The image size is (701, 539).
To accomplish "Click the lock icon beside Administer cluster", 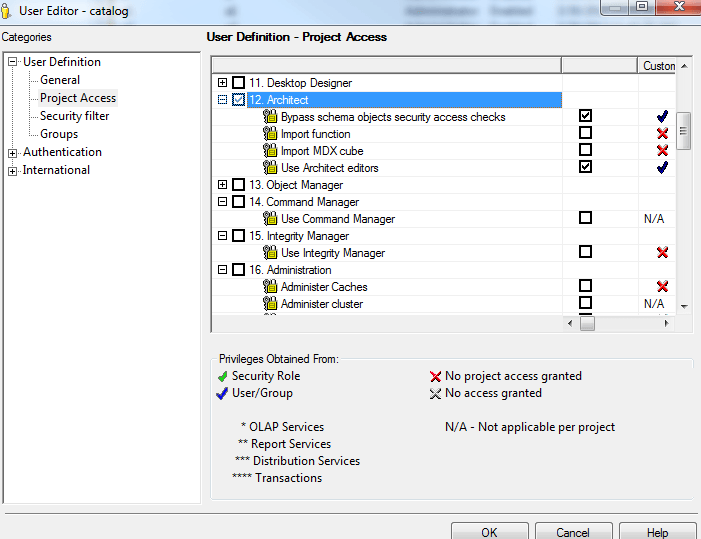I will click(270, 303).
